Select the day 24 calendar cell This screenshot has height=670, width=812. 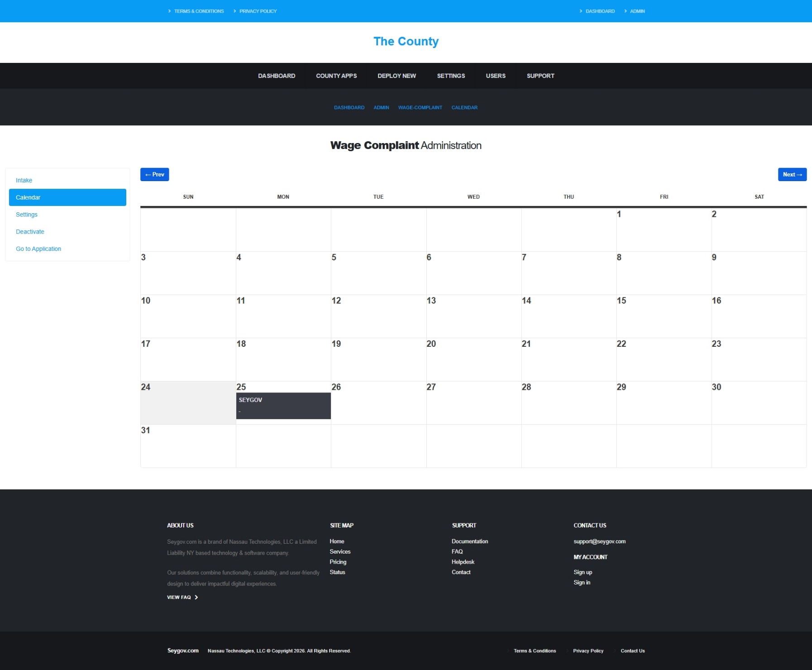pyautogui.click(x=188, y=403)
